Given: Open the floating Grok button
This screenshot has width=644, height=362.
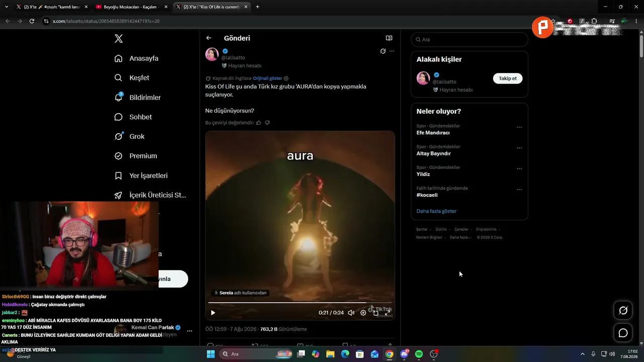Looking at the screenshot, I should [623, 311].
